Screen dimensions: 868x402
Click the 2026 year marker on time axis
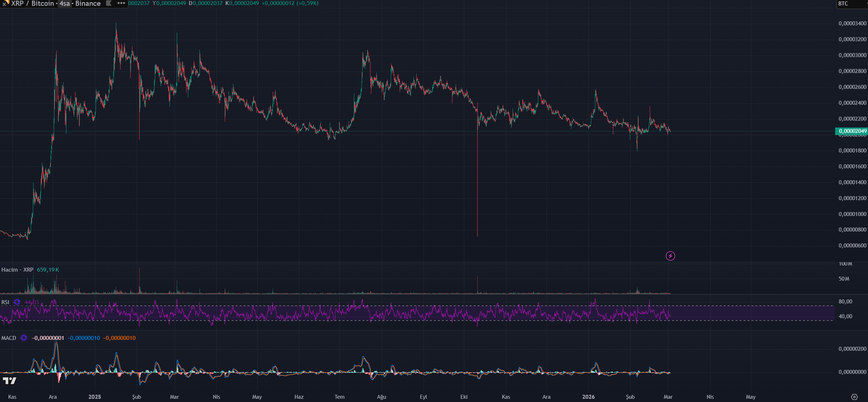coord(588,397)
